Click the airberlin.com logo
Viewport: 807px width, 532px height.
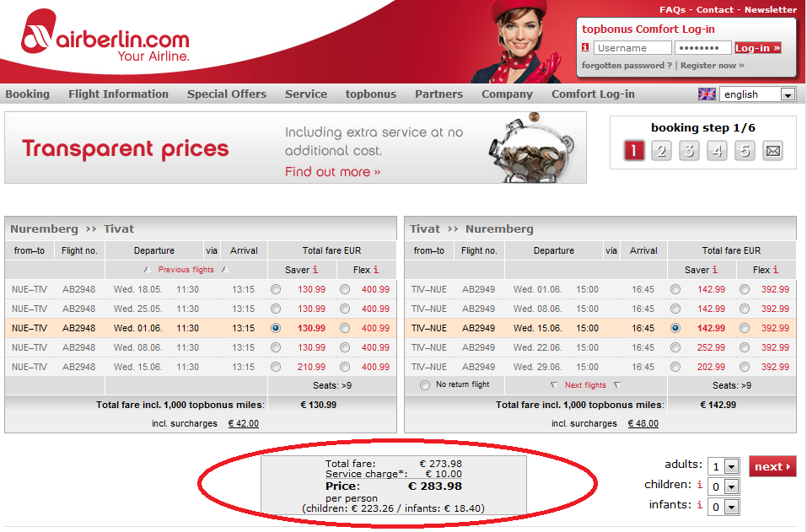pyautogui.click(x=105, y=38)
